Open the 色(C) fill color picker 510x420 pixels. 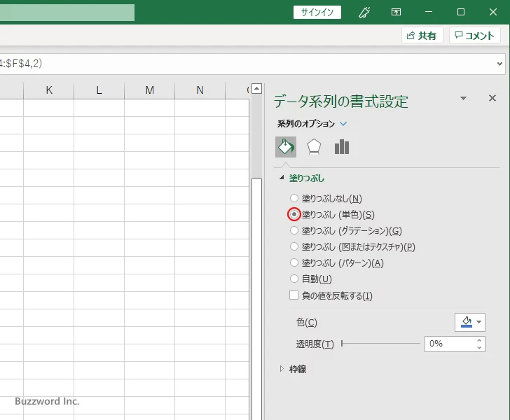coord(469,322)
